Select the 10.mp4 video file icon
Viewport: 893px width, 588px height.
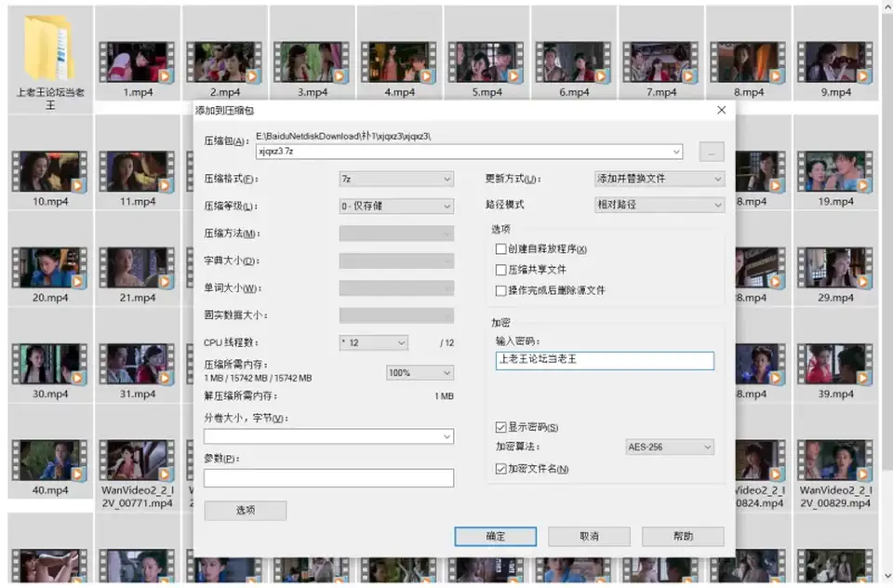(x=50, y=172)
